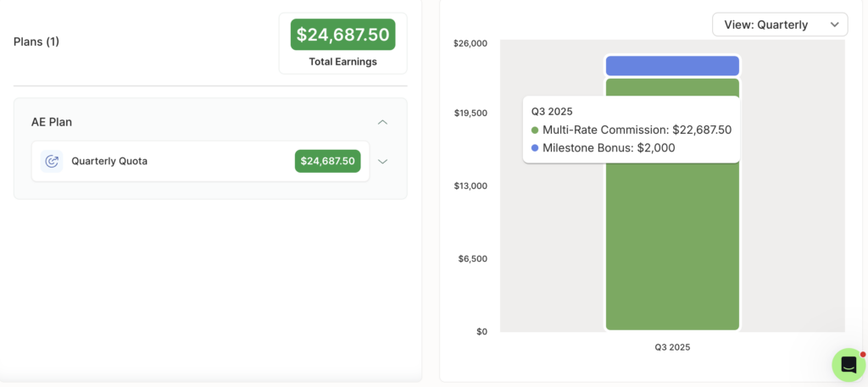Click the $13,000 y-axis label
This screenshot has width=868, height=387.
coord(470,185)
